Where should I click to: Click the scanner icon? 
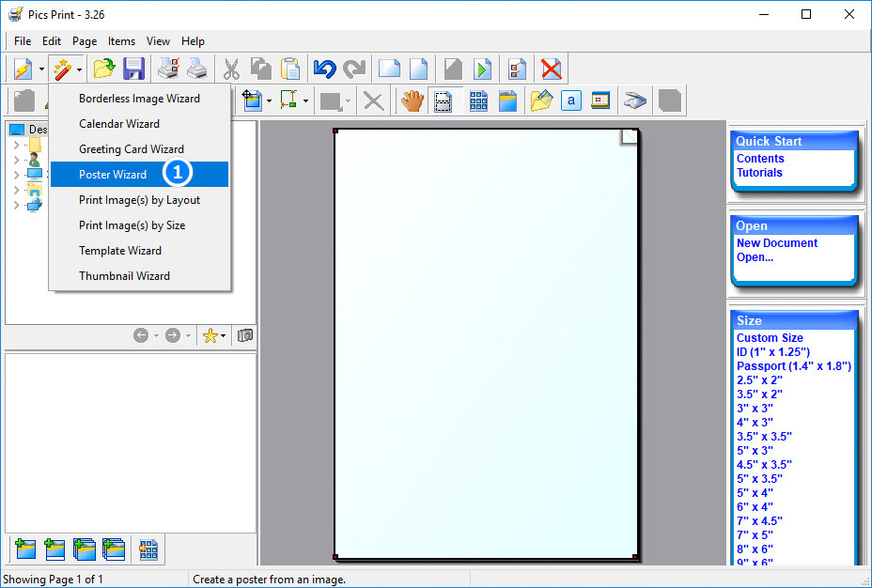click(634, 101)
